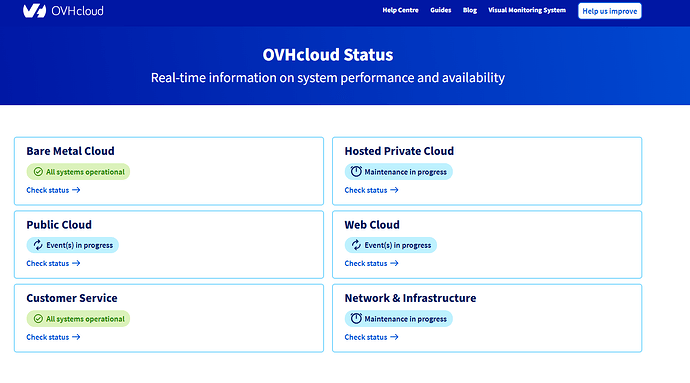Select the Public Cloud heading
690x383 pixels.
[x=59, y=225]
